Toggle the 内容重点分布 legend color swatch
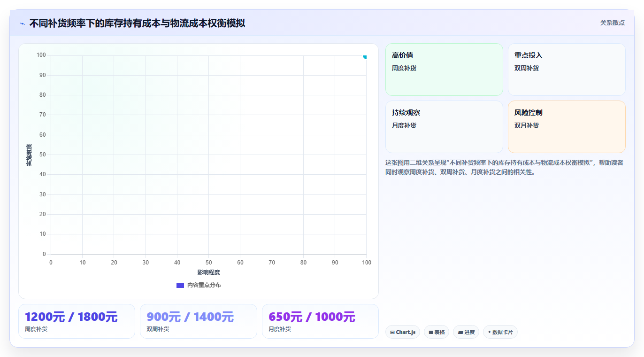This screenshot has width=644, height=357. coord(180,286)
